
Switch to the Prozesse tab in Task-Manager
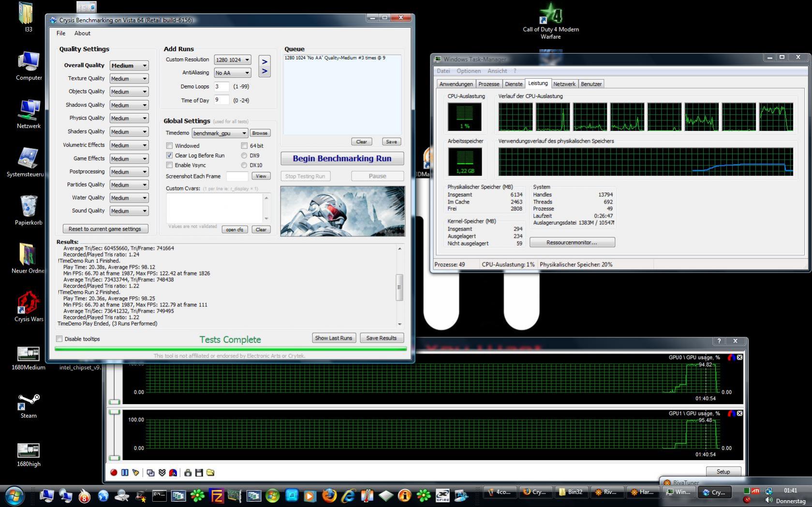[488, 84]
